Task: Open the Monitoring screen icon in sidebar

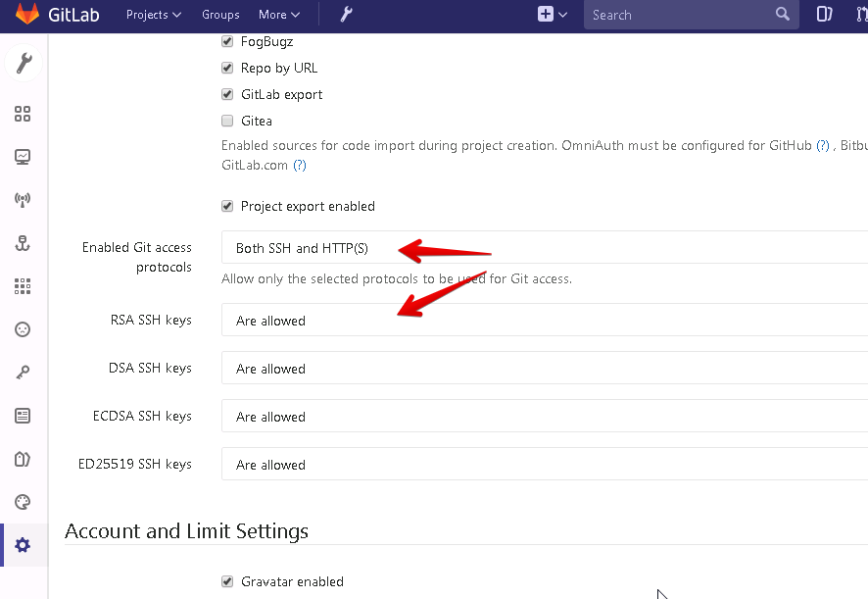Action: click(x=23, y=157)
